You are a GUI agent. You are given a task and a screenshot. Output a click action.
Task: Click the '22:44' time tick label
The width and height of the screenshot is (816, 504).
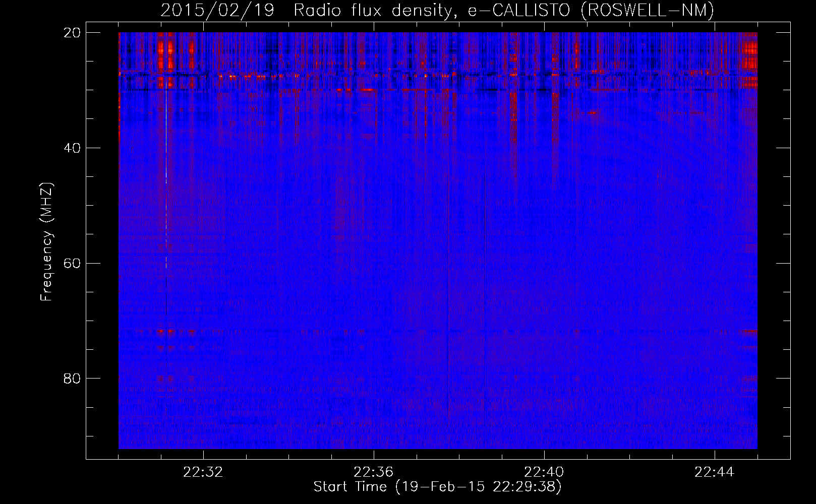tap(715, 472)
